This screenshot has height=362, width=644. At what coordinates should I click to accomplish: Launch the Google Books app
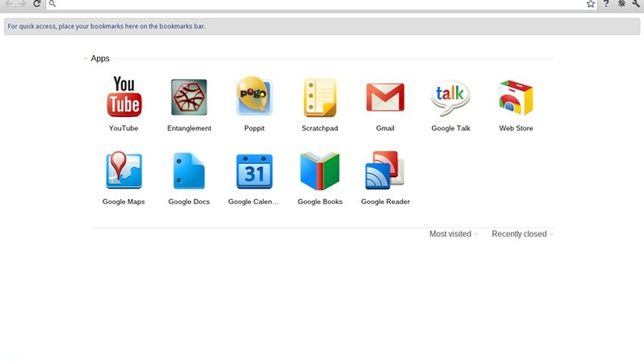tap(320, 171)
